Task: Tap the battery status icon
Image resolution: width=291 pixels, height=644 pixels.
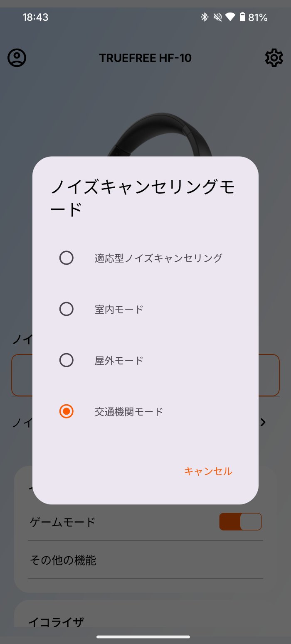Action: click(242, 17)
